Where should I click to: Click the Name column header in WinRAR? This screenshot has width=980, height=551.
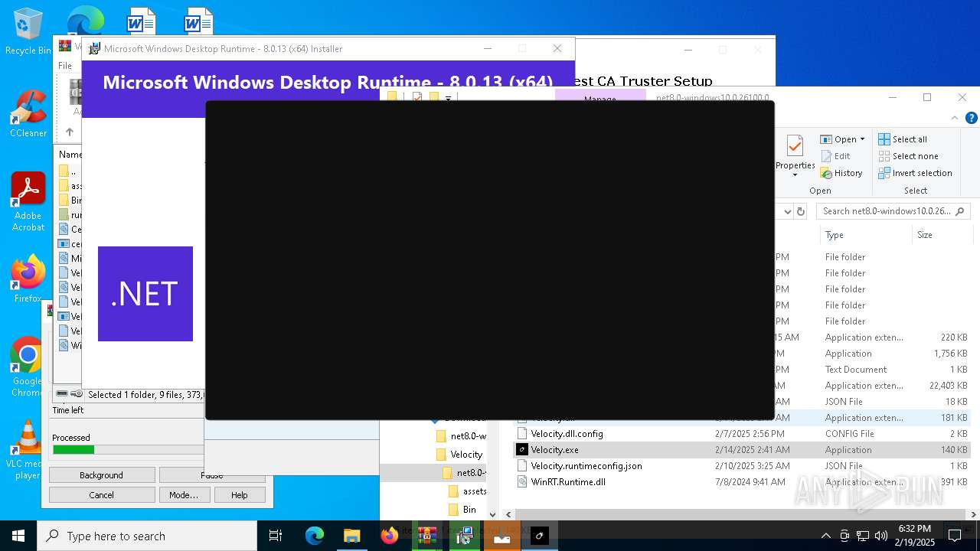pos(70,155)
